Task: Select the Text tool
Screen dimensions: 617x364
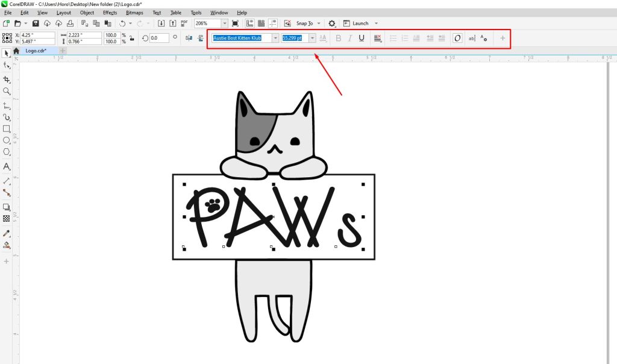Action: 7,167
